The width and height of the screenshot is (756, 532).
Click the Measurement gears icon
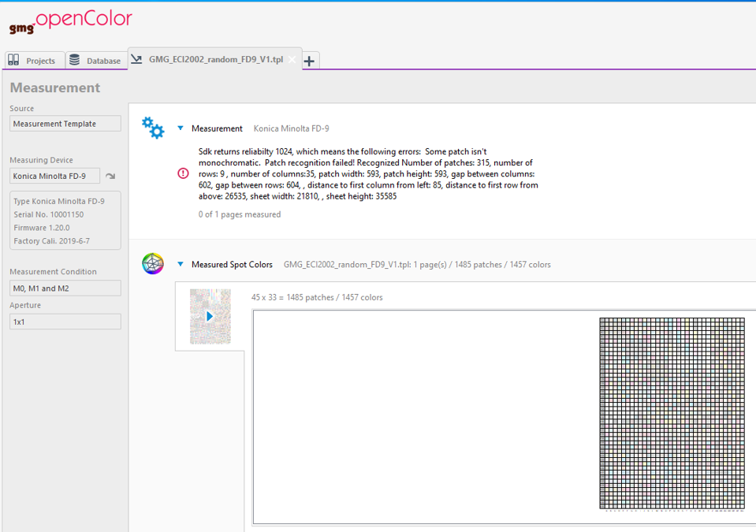[x=153, y=128]
